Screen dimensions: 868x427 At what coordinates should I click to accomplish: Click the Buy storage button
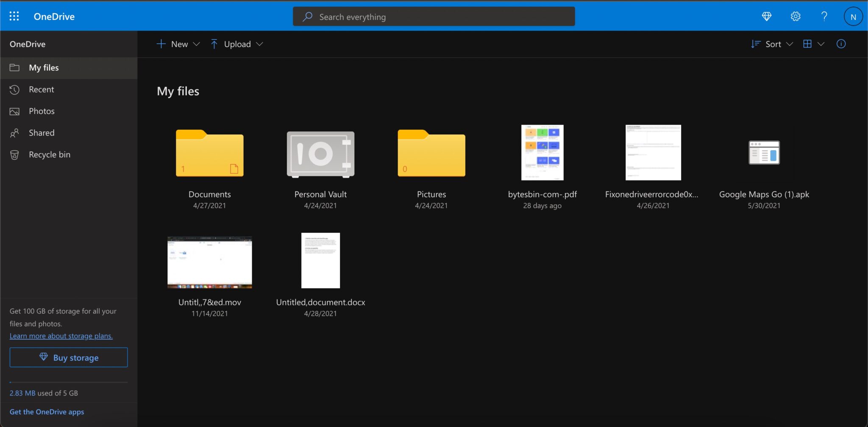[x=68, y=357]
